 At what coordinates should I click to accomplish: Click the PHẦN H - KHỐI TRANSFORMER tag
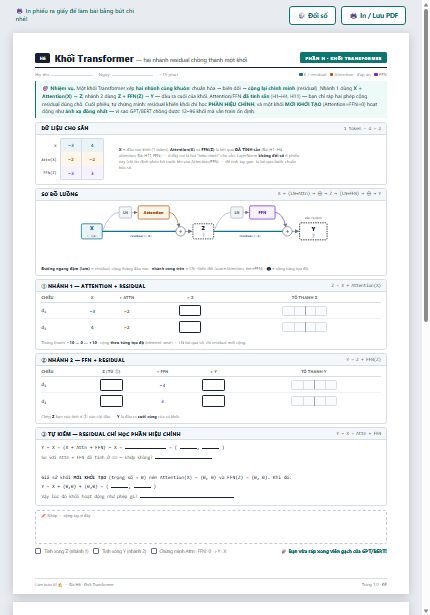point(343,58)
